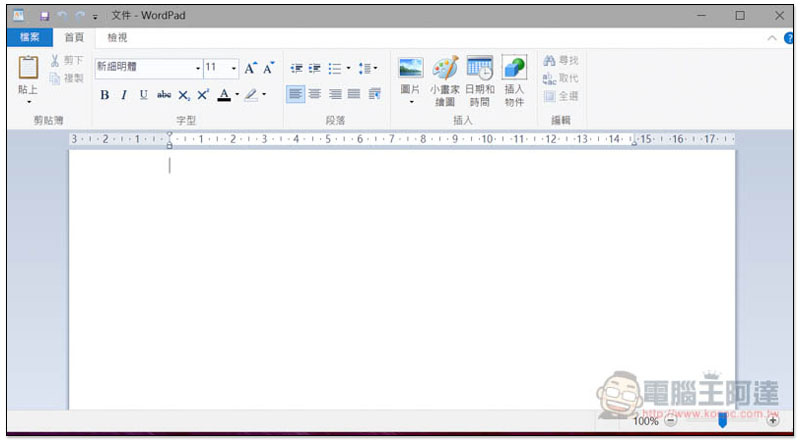This screenshot has height=441, width=800.
Task: Click inside the blank document page
Action: pyautogui.click(x=400, y=280)
